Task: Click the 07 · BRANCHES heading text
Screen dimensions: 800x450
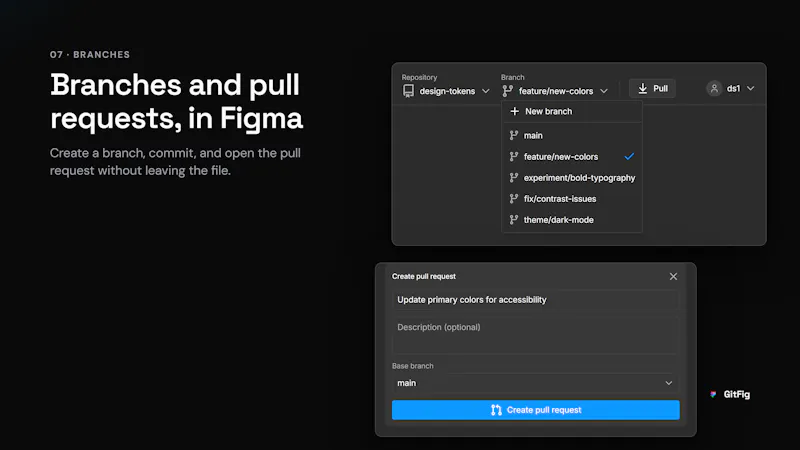Action: [x=90, y=55]
